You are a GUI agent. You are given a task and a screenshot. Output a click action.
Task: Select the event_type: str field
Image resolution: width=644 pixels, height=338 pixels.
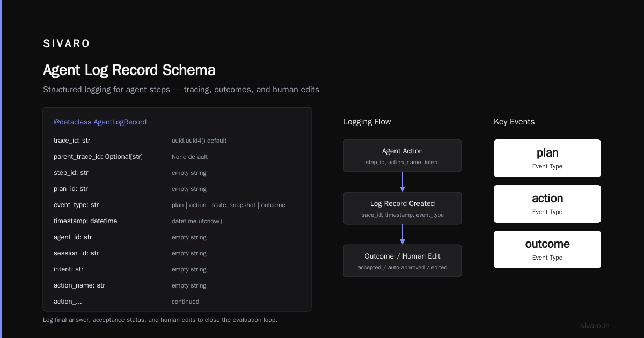click(76, 205)
